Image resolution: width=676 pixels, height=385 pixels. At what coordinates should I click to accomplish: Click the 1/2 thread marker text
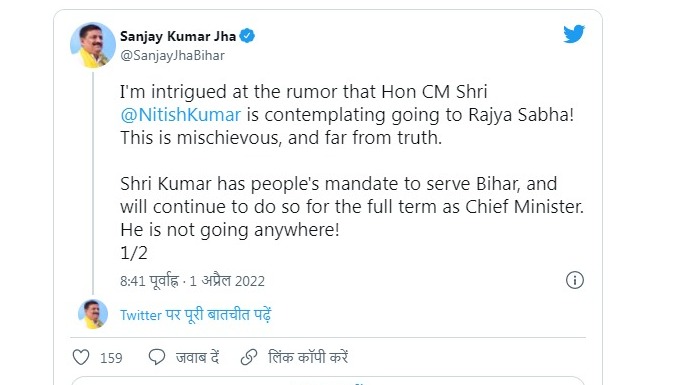(134, 253)
